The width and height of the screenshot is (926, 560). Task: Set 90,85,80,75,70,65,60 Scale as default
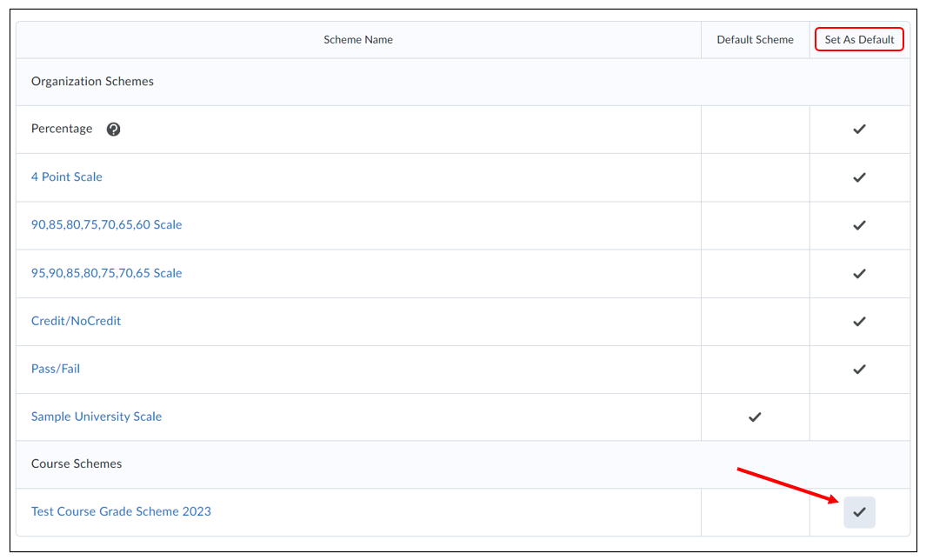859,225
